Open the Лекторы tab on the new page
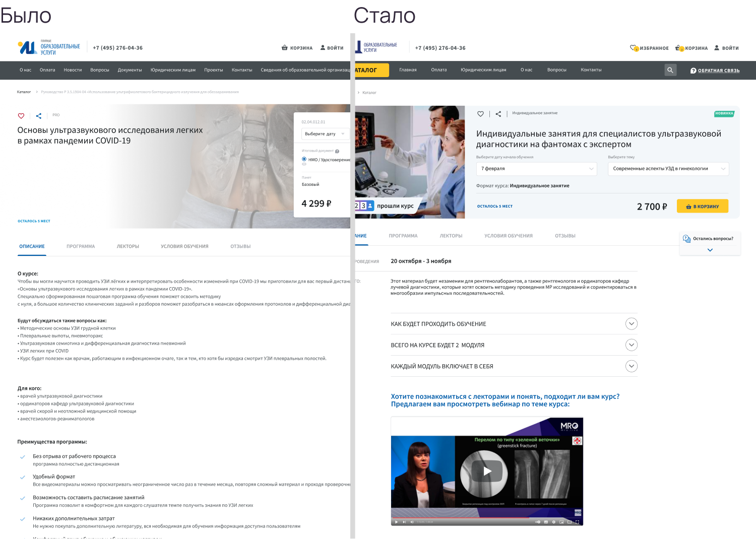Viewport: 756px width, 539px height. point(451,236)
